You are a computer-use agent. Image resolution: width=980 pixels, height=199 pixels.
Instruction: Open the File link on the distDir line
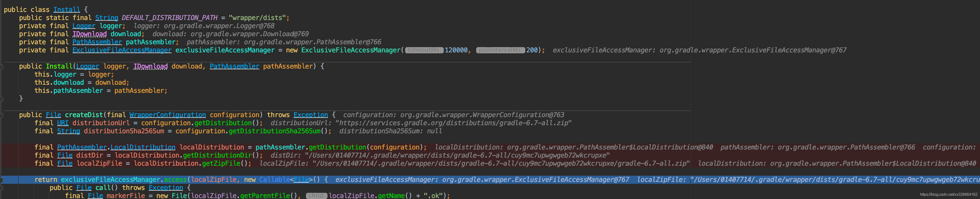point(65,155)
